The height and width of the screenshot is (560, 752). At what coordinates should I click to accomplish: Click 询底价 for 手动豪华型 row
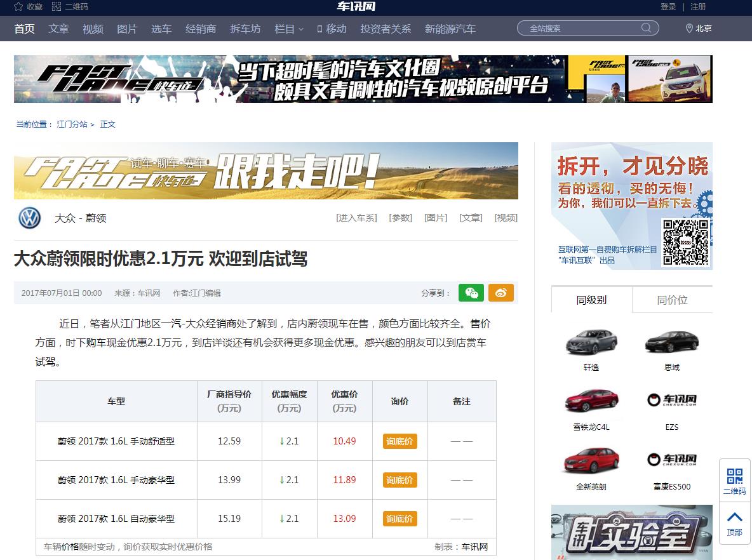coord(399,480)
